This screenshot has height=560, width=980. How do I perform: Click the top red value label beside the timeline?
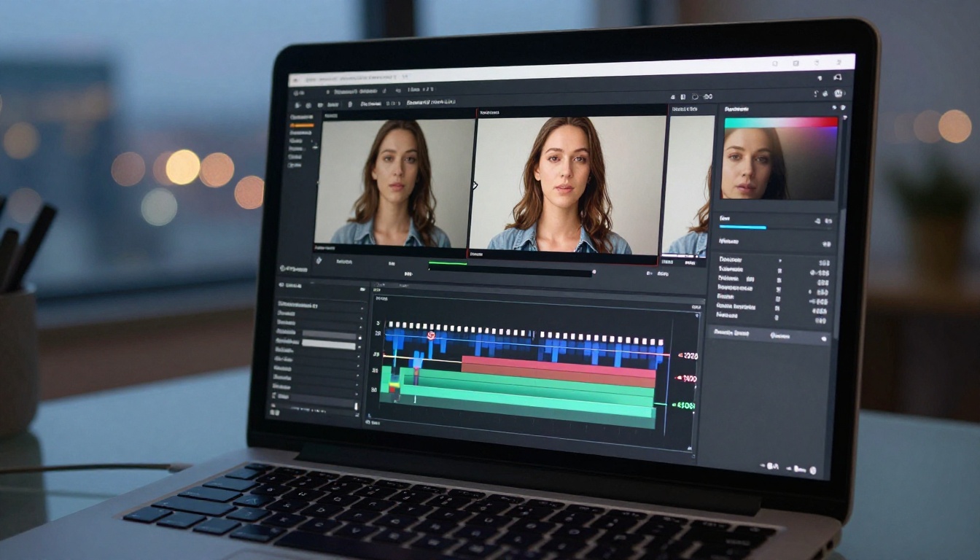coord(688,356)
